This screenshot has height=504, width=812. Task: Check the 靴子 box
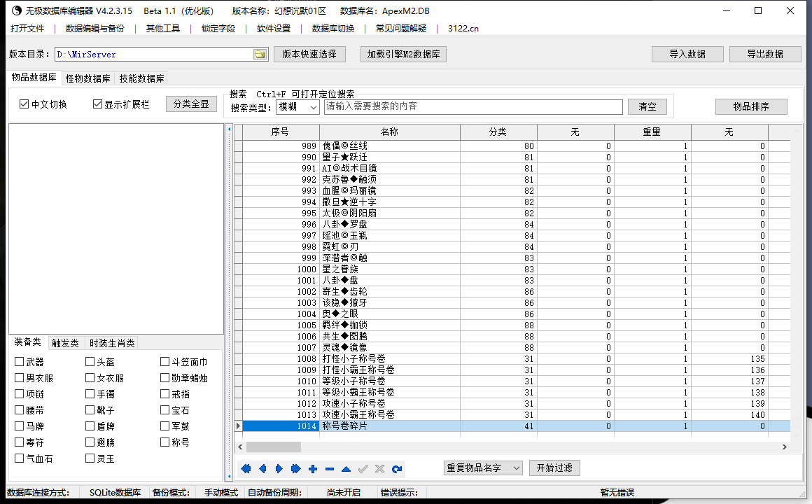90,409
